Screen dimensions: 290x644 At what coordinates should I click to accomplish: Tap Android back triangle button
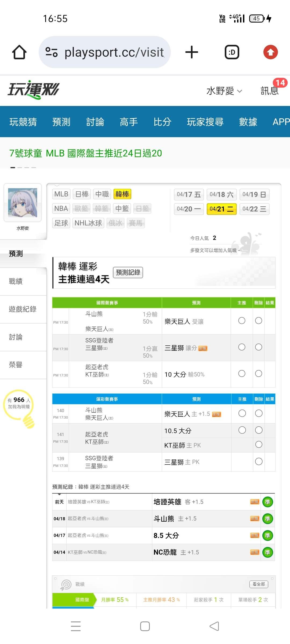(214, 626)
